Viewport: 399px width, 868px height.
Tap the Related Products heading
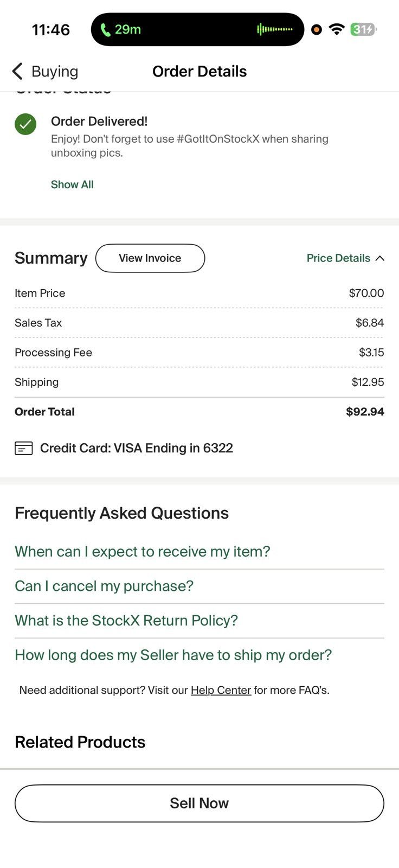pyautogui.click(x=80, y=742)
